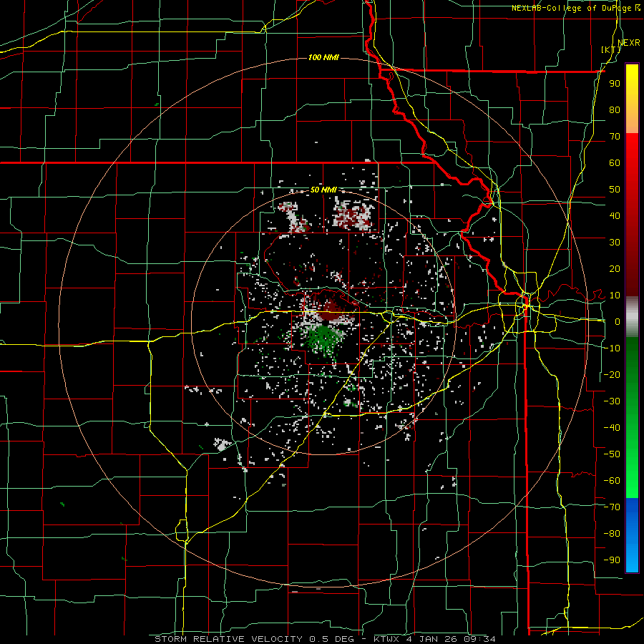Pick the gray zero-velocity band on color bar
644x644 pixels.
point(632,317)
